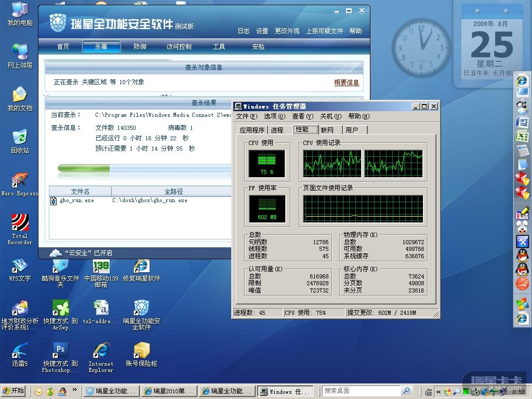This screenshot has height=399, width=532.
Task: Select the 杀毒 tab in Rising
Action: click(x=101, y=46)
